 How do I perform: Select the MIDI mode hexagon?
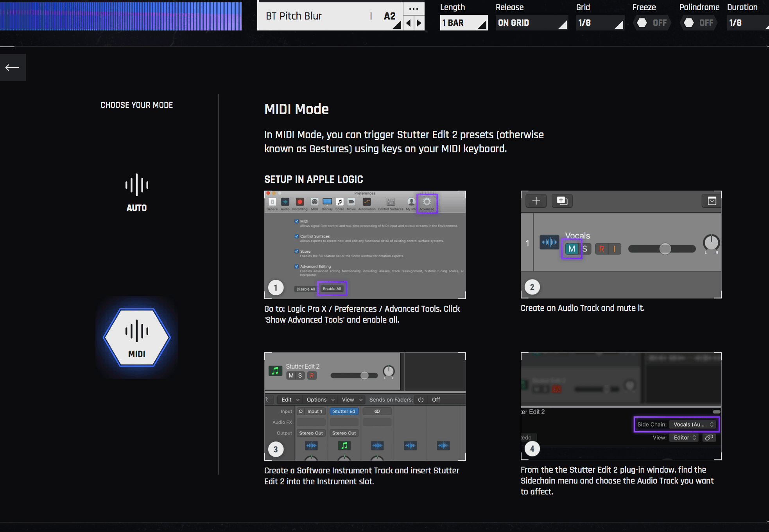click(x=137, y=337)
